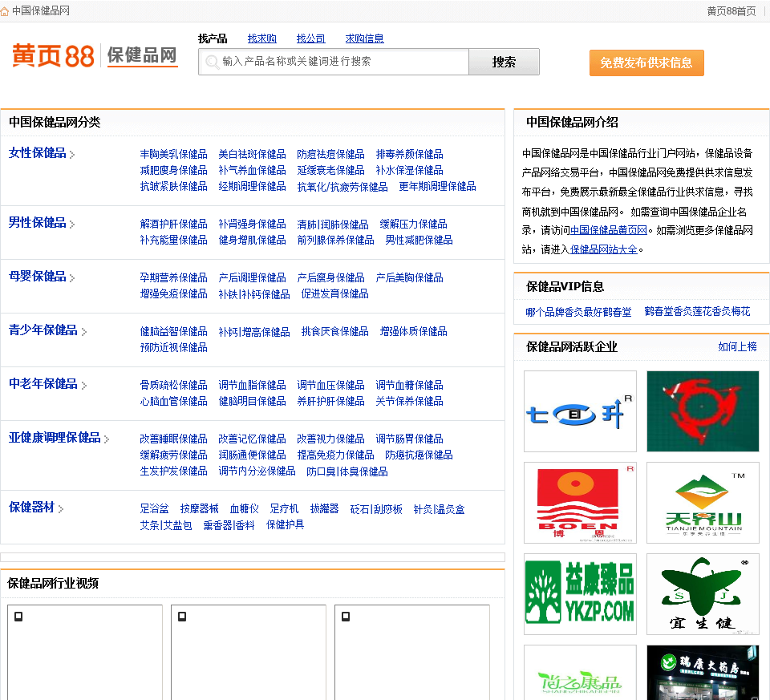Viewport: 770px width, 700px height.
Task: Open the 血糖仪 equipment link
Action: [x=244, y=509]
